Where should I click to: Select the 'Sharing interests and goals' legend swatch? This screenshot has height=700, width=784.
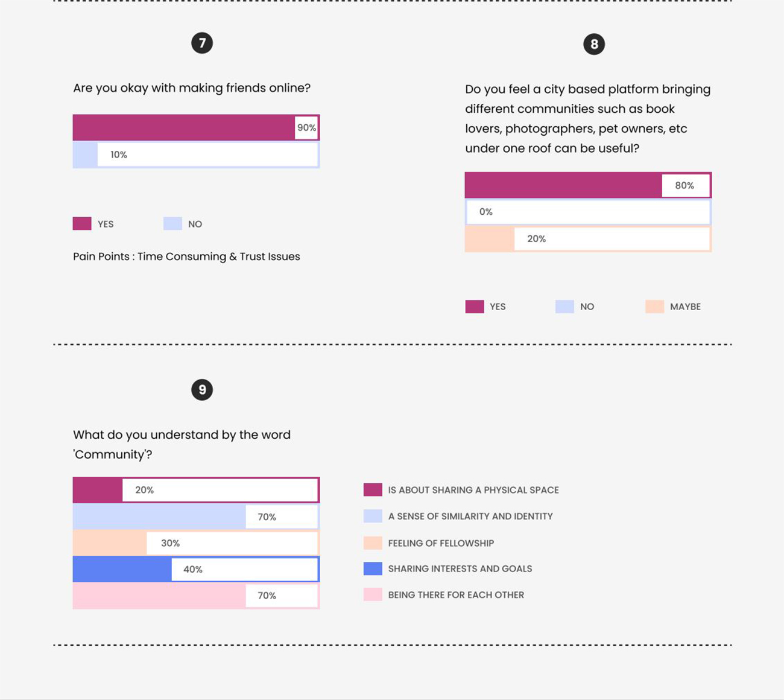click(373, 568)
